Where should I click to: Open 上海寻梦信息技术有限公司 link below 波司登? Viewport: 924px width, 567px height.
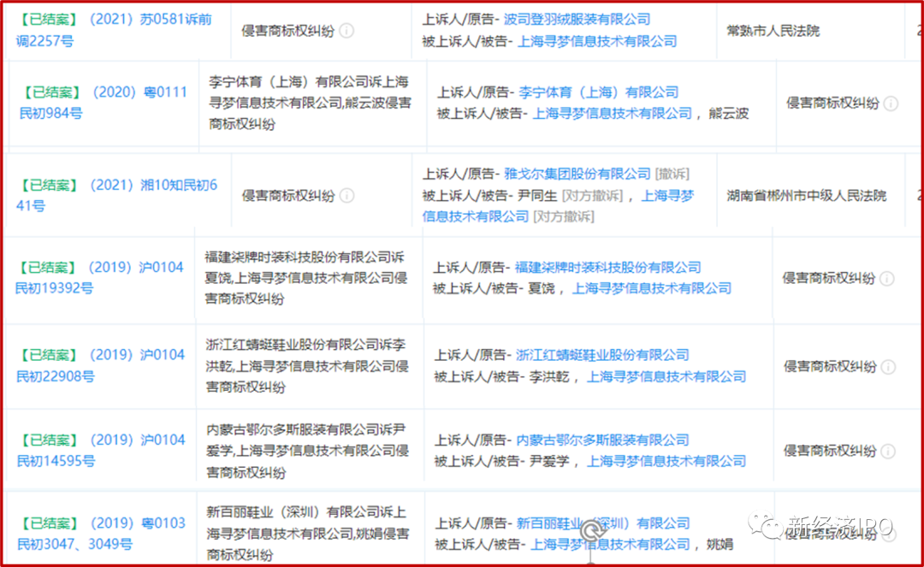[597, 41]
